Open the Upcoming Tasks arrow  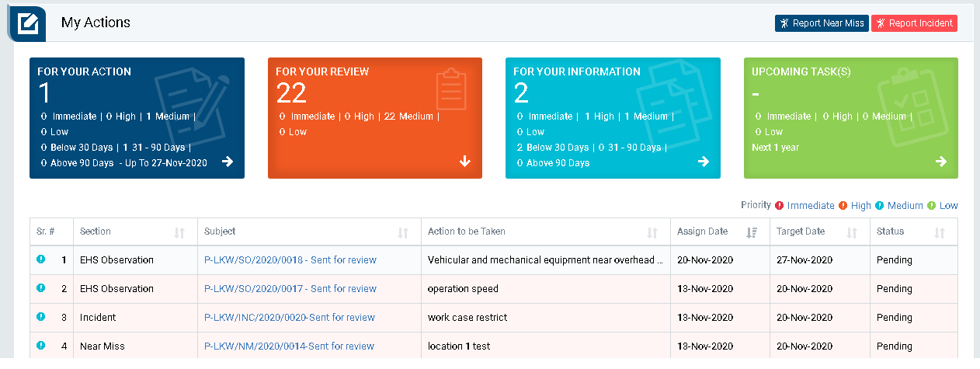[940, 162]
